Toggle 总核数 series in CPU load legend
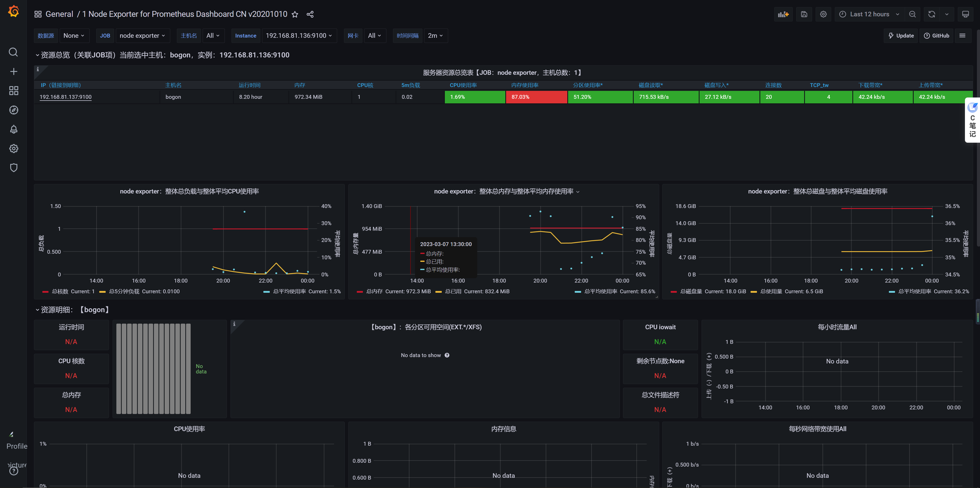This screenshot has height=488, width=980. [x=60, y=291]
